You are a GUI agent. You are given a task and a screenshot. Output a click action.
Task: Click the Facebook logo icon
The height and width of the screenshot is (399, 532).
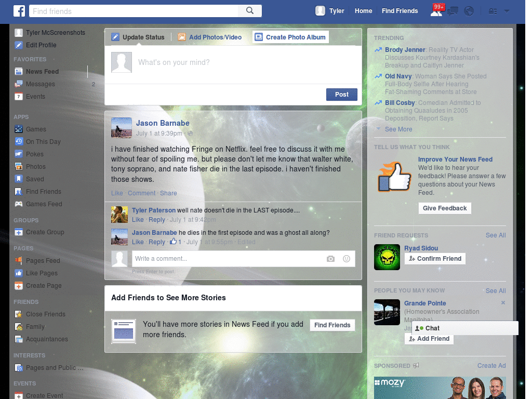point(19,11)
